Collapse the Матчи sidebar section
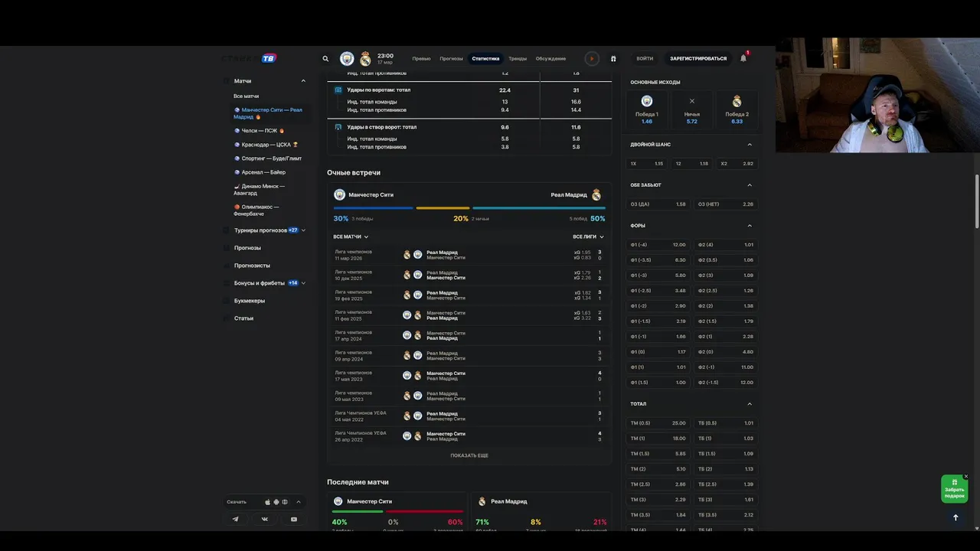This screenshot has width=980, height=551. pyautogui.click(x=303, y=80)
